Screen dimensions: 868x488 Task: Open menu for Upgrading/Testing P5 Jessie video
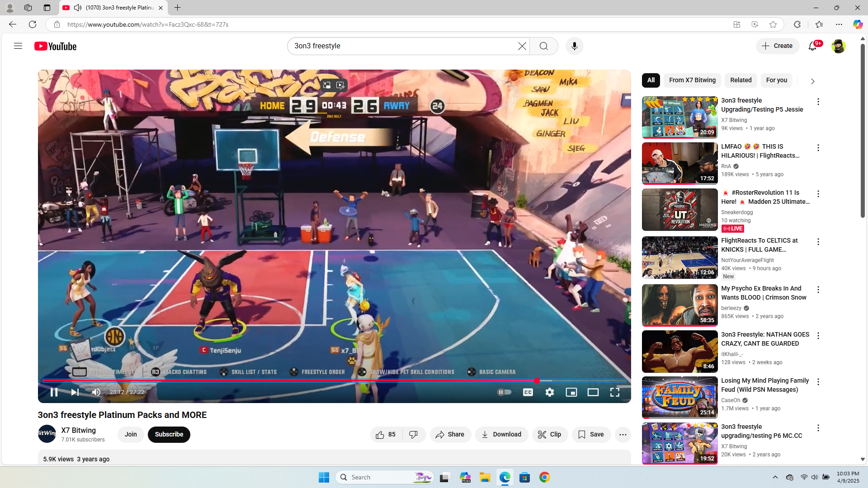[818, 102]
